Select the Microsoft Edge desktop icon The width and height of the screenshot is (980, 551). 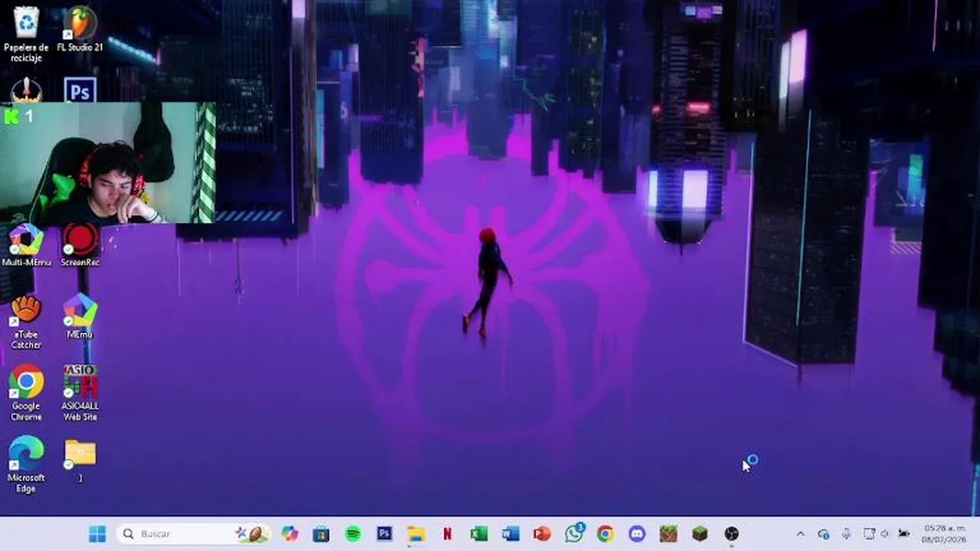pos(26,465)
